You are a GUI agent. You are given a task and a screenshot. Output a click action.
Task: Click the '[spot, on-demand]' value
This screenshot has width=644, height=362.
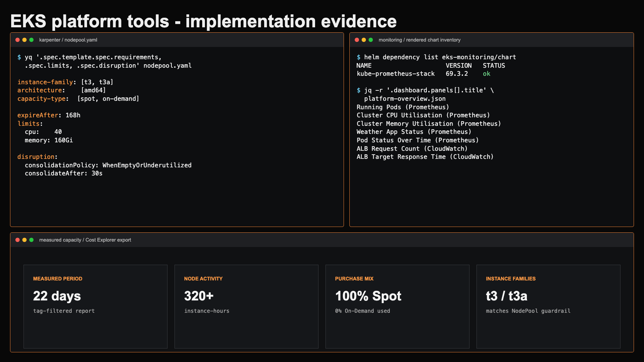coord(108,98)
